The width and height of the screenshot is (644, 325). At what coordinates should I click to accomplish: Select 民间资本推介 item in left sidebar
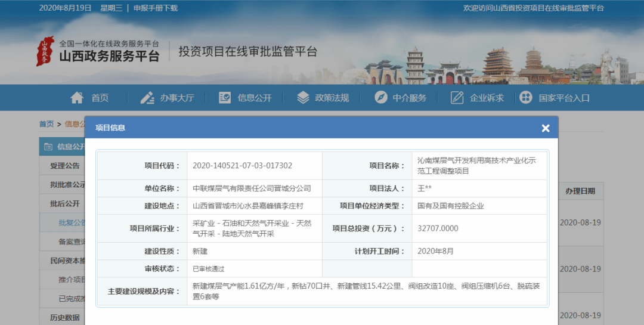(x=68, y=261)
